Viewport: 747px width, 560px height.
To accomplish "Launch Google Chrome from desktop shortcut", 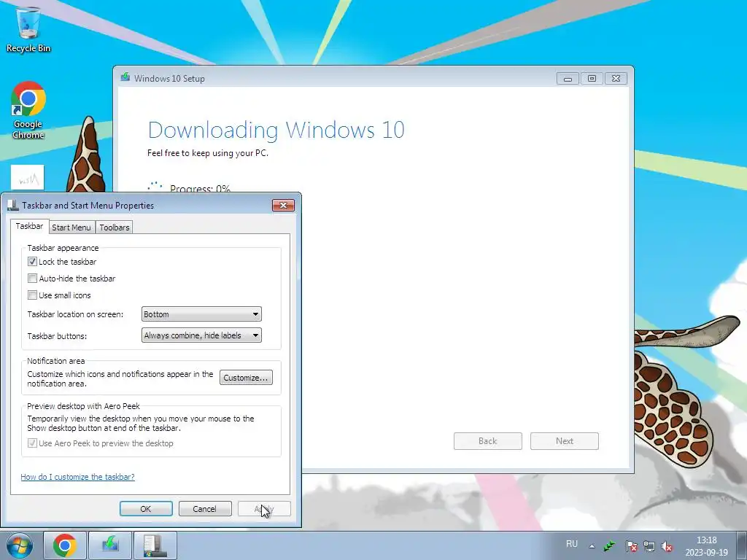I will click(x=28, y=110).
